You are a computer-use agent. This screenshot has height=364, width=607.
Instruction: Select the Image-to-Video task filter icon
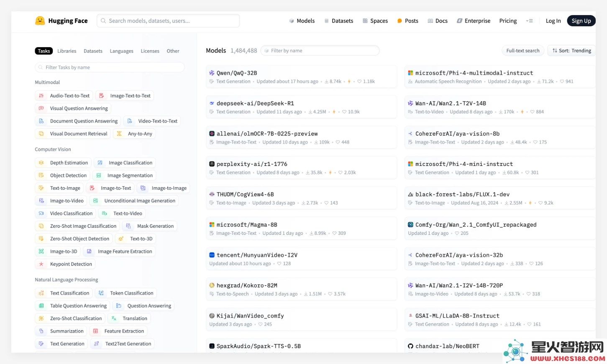[x=41, y=201]
